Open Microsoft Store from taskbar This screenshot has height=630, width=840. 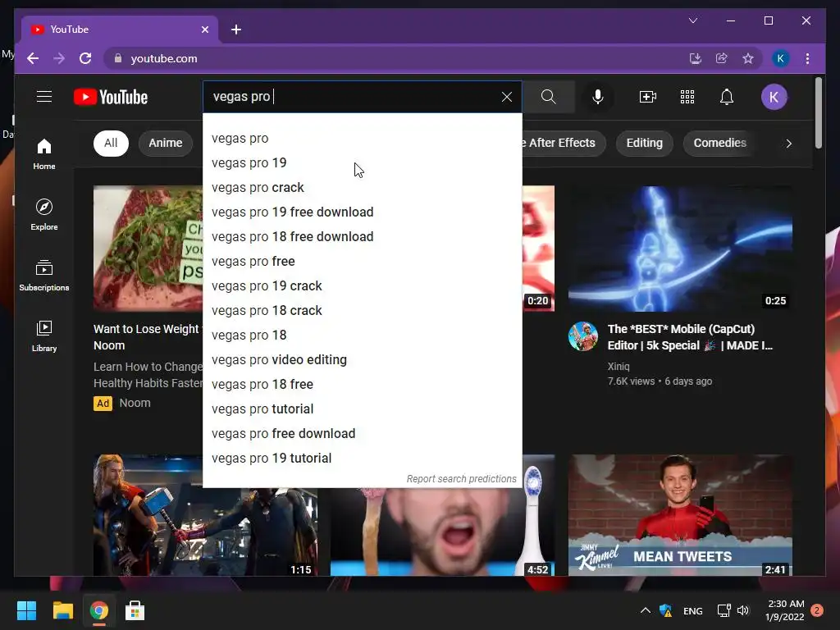pyautogui.click(x=135, y=610)
